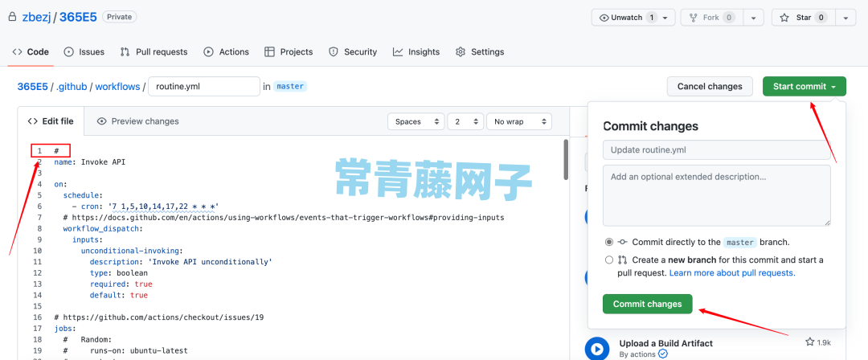Click the Cancel changes button

pyautogui.click(x=710, y=87)
